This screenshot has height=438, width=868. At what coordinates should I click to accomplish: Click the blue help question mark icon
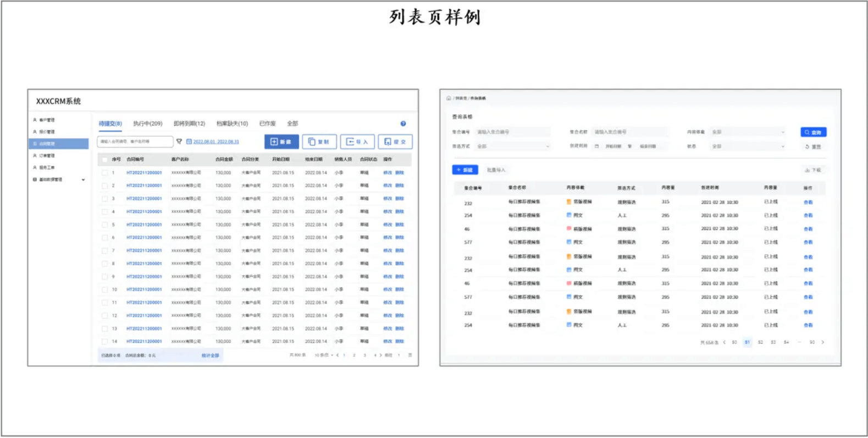coord(403,124)
